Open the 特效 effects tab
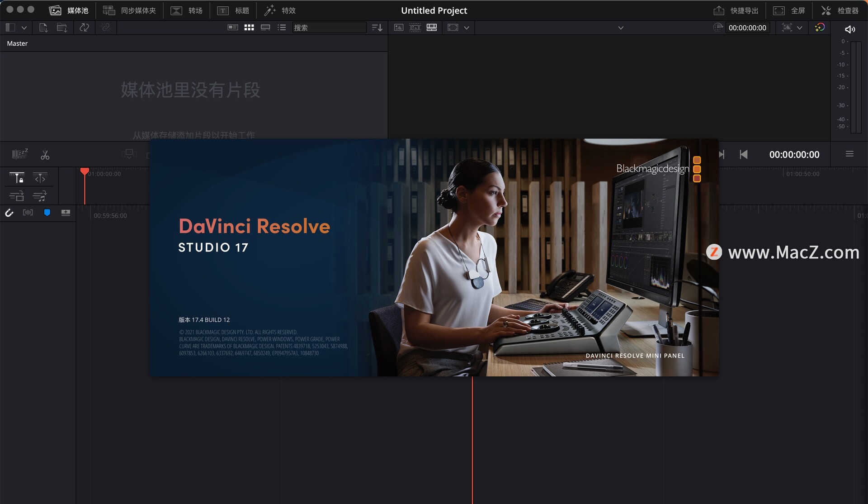Viewport: 868px width, 504px height. pyautogui.click(x=280, y=10)
